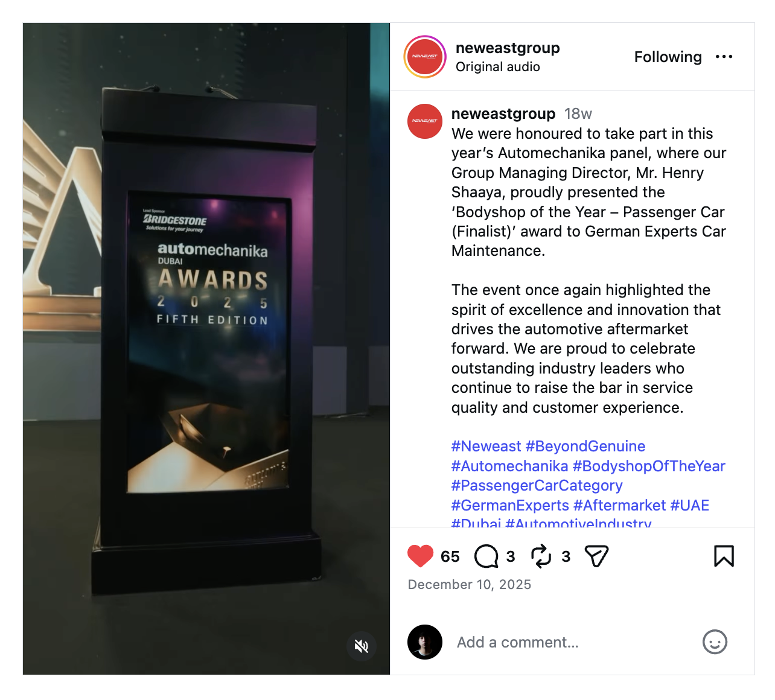This screenshot has height=700, width=775.
Task: Select the #PassengerCarCategory hashtag
Action: point(537,486)
